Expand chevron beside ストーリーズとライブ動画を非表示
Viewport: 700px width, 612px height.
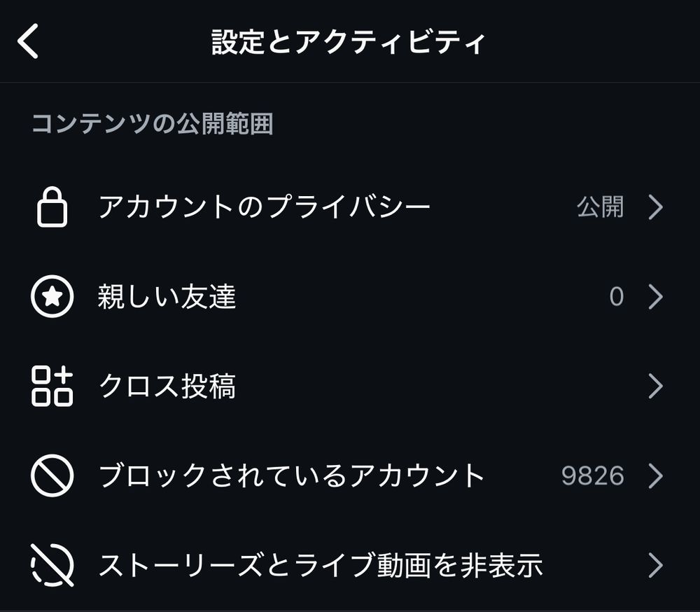[655, 565]
